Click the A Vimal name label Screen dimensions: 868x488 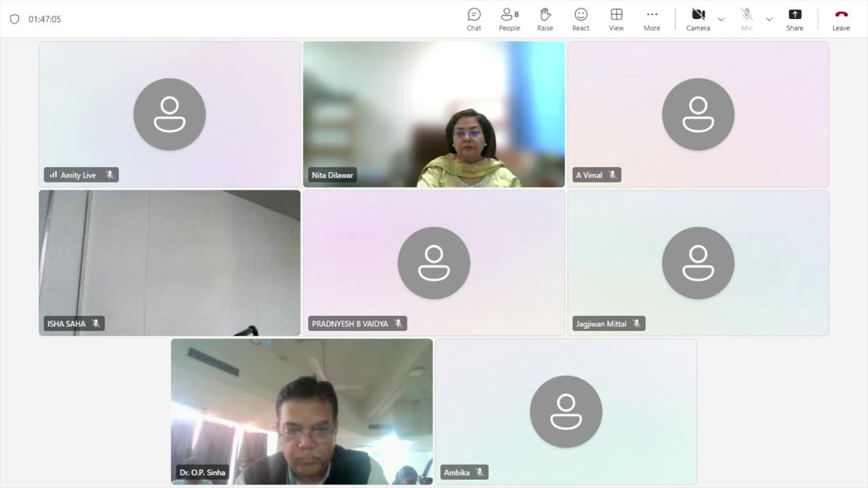(589, 175)
